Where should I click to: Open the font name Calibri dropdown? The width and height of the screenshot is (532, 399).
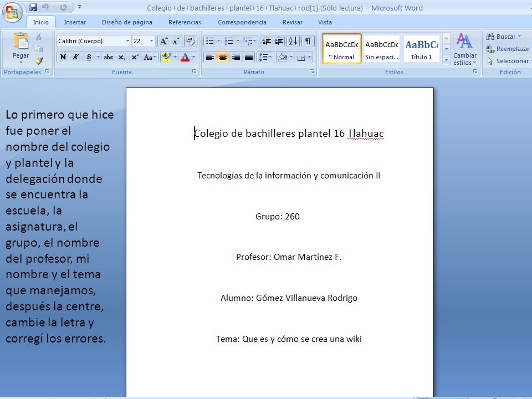127,41
